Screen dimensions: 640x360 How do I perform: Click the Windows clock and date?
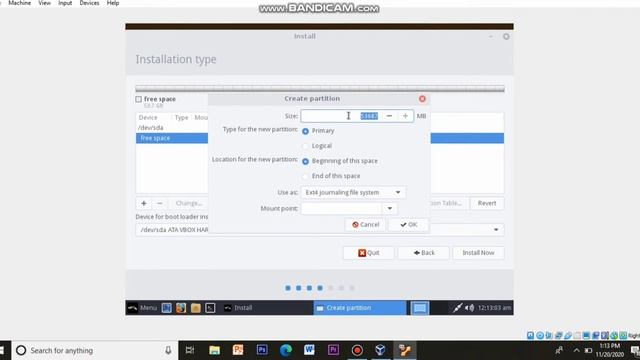coord(610,350)
